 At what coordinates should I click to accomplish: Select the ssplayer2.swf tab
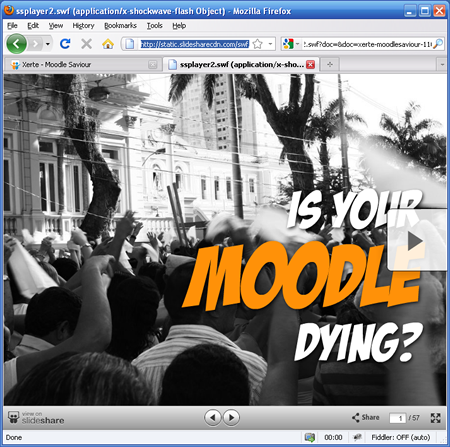click(x=241, y=65)
